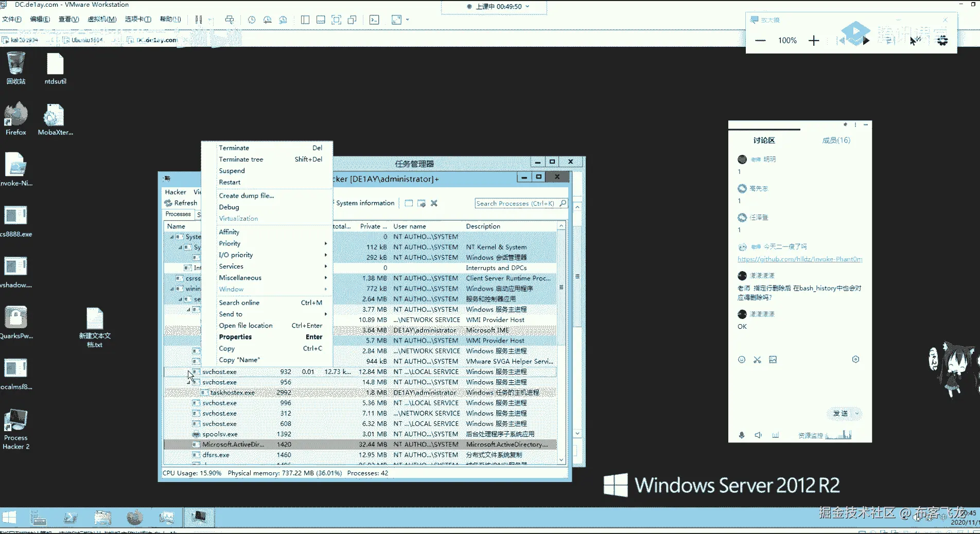980x534 pixels.
Task: Click the Windows Start button
Action: pos(9,517)
